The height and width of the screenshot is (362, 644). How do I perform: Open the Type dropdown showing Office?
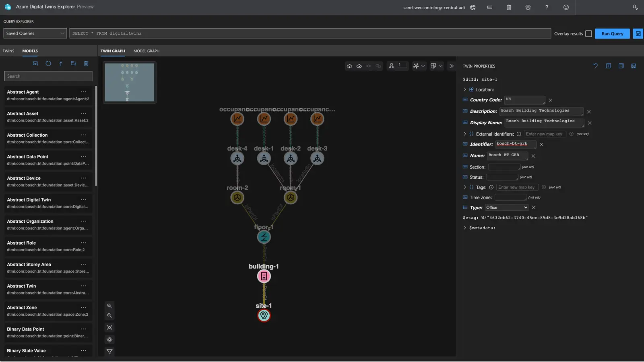coord(506,208)
